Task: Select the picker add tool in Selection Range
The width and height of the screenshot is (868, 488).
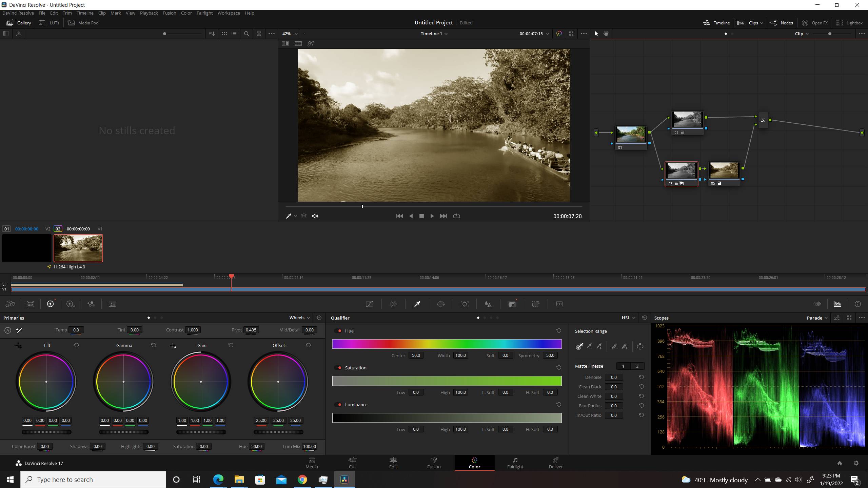Action: 599,346
